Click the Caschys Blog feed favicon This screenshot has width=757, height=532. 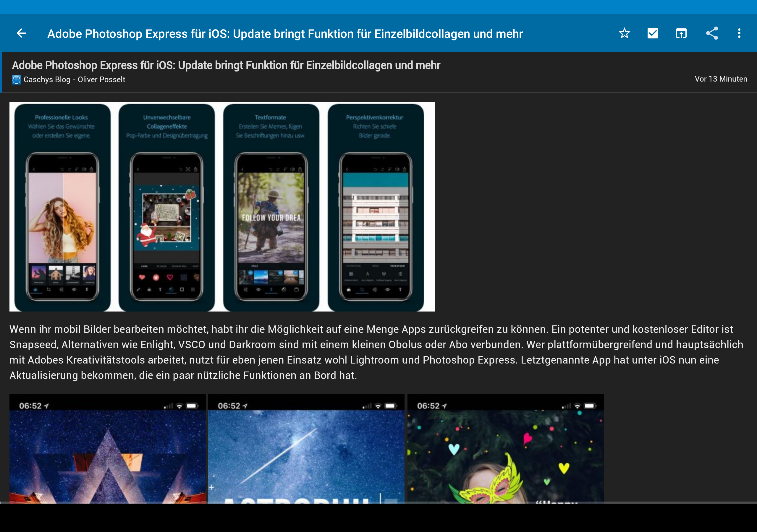(16, 80)
